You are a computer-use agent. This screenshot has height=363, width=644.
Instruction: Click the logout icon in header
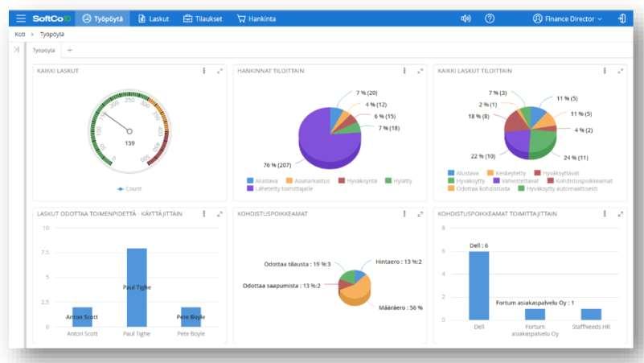coord(621,19)
